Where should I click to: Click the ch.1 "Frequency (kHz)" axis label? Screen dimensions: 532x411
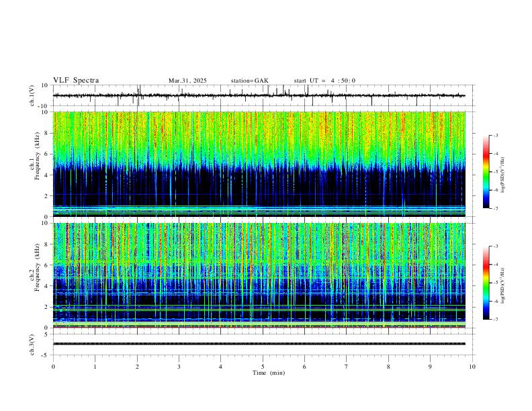click(x=37, y=156)
